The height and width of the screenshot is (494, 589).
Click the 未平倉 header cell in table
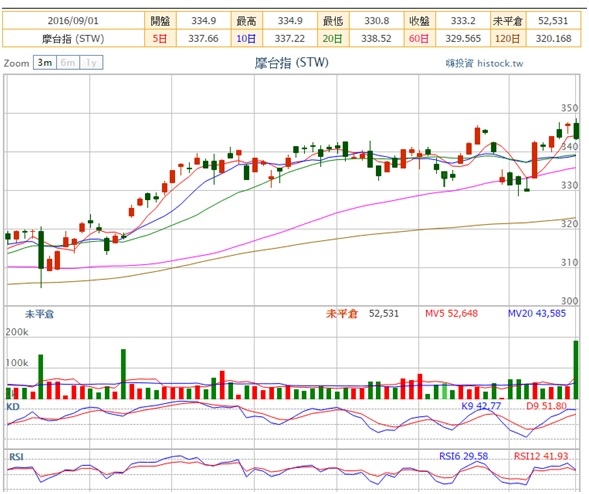click(508, 21)
